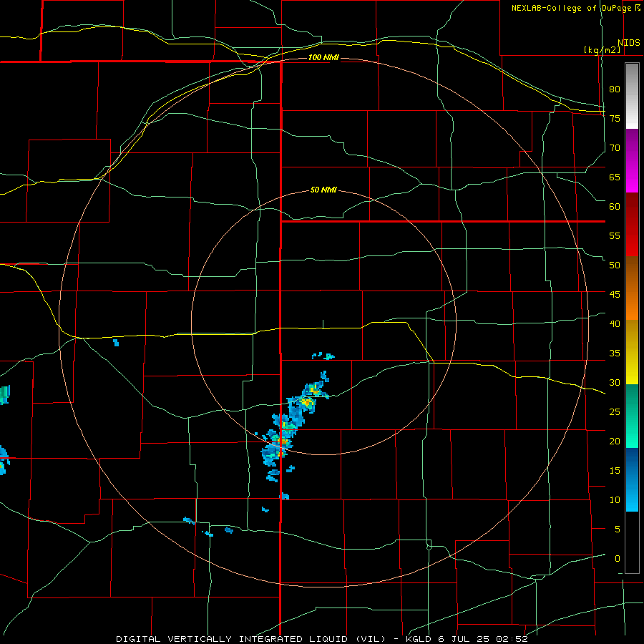Click the NIDS label above the scale

(x=629, y=43)
